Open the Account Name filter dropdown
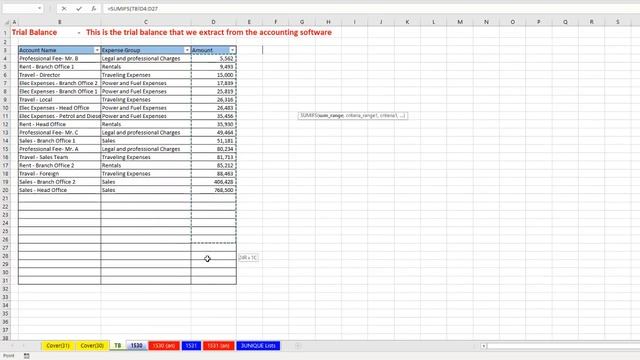 97,50
